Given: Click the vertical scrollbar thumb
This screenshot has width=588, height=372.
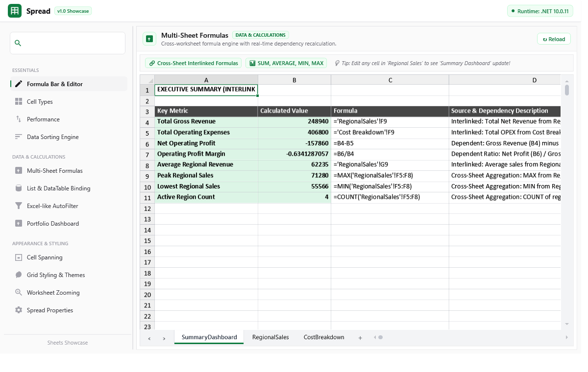Looking at the screenshot, I should coord(567,90).
